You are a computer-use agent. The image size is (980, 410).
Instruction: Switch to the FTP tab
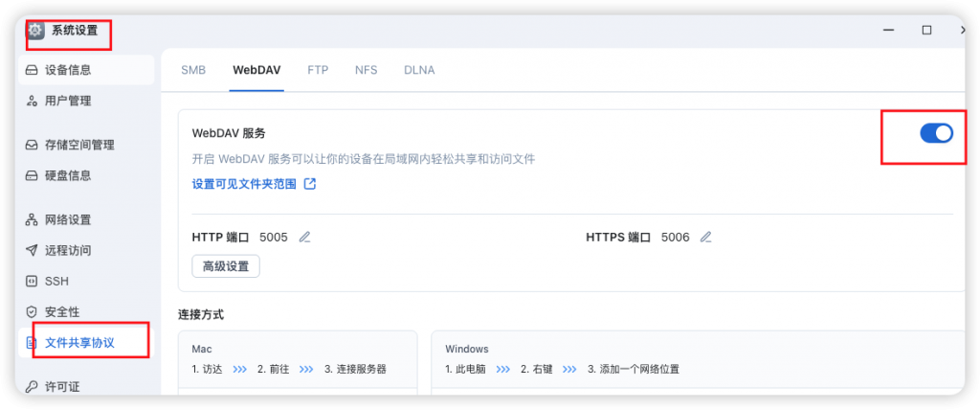[x=318, y=70]
